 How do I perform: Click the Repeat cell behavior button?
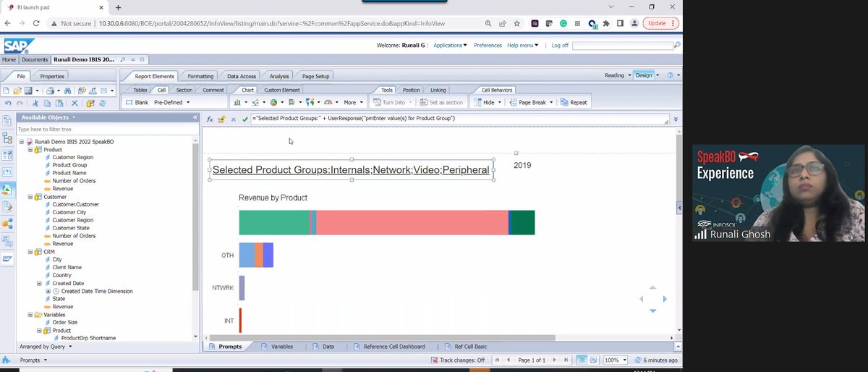pyautogui.click(x=573, y=103)
